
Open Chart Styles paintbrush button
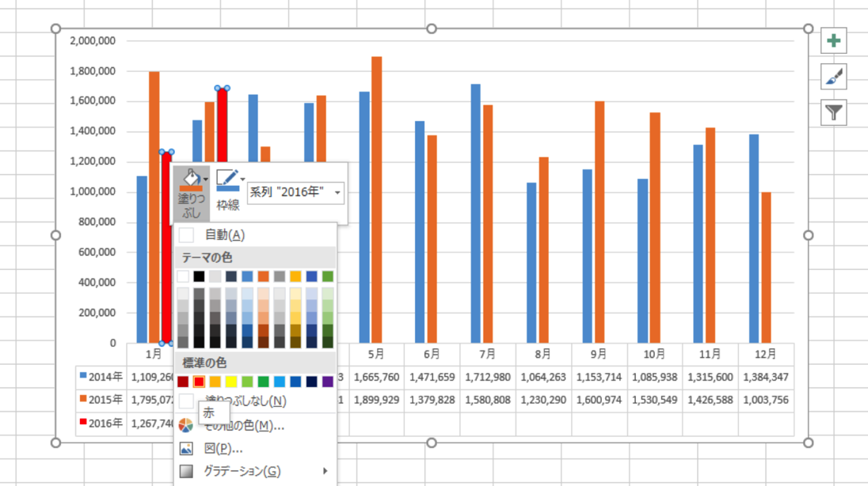pos(834,77)
